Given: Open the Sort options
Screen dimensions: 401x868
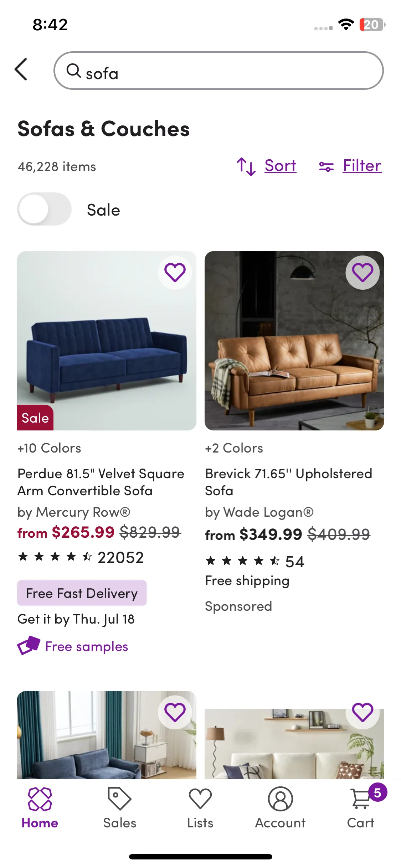Looking at the screenshot, I should (267, 166).
